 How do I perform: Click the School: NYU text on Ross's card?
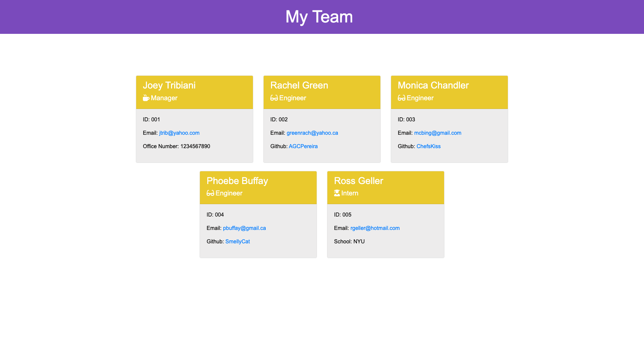349,241
